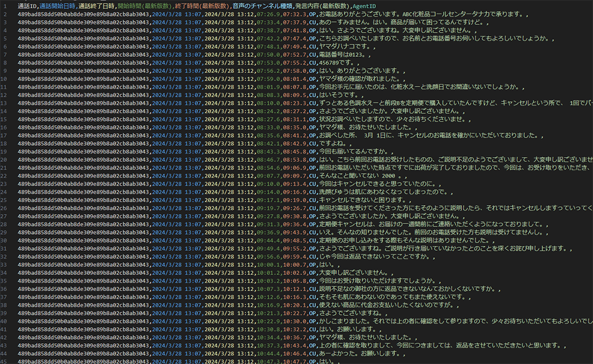The image size is (593, 364).
Task: Click the line 39 utterance さようでございますね。
Action: point(350,314)
